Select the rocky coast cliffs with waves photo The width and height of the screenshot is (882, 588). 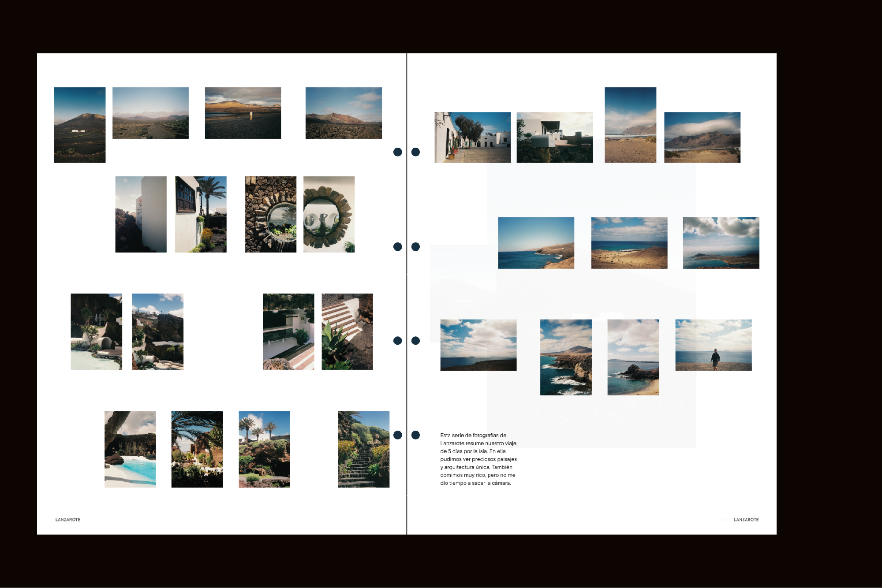(566, 357)
